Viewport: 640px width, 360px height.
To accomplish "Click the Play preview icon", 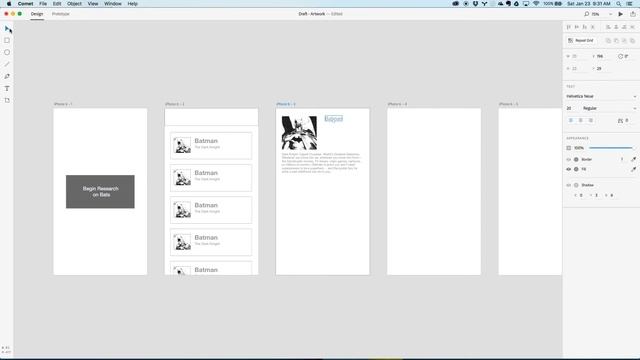I will coord(620,14).
